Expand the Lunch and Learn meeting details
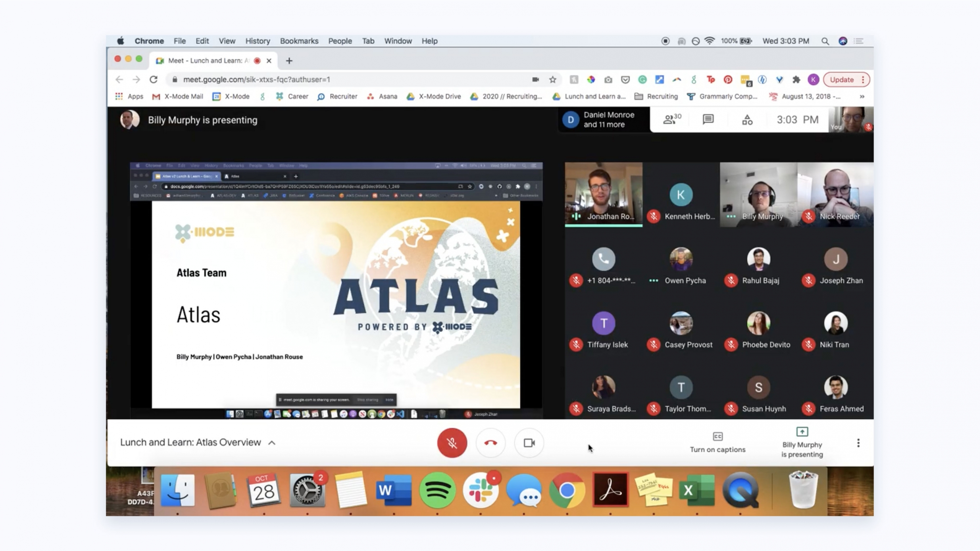The height and width of the screenshot is (551, 980). [272, 443]
